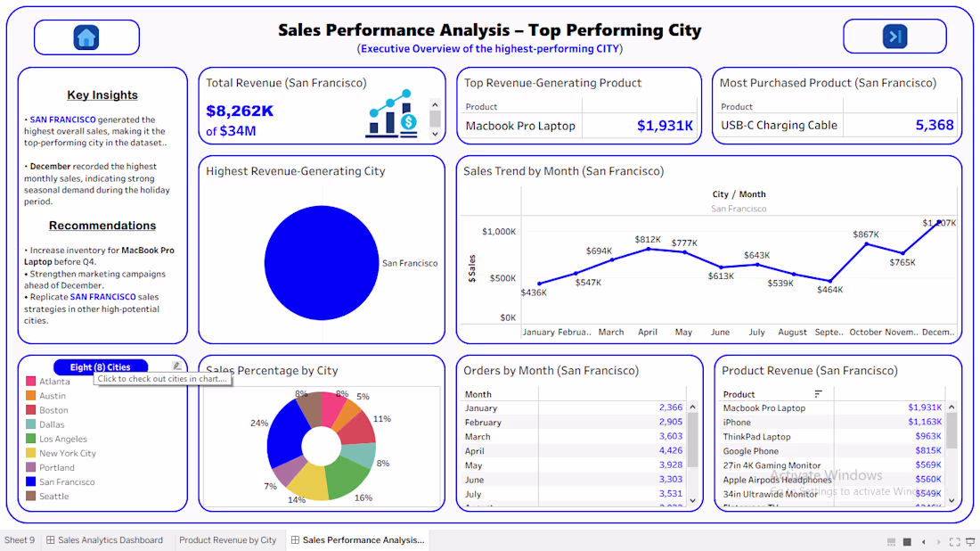Click the $464K September data point

click(x=830, y=281)
